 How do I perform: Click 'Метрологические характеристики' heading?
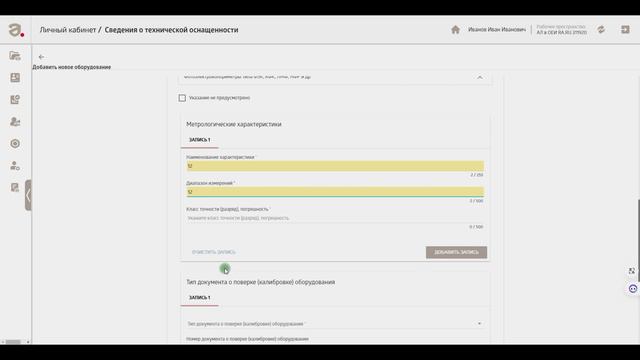[234, 124]
